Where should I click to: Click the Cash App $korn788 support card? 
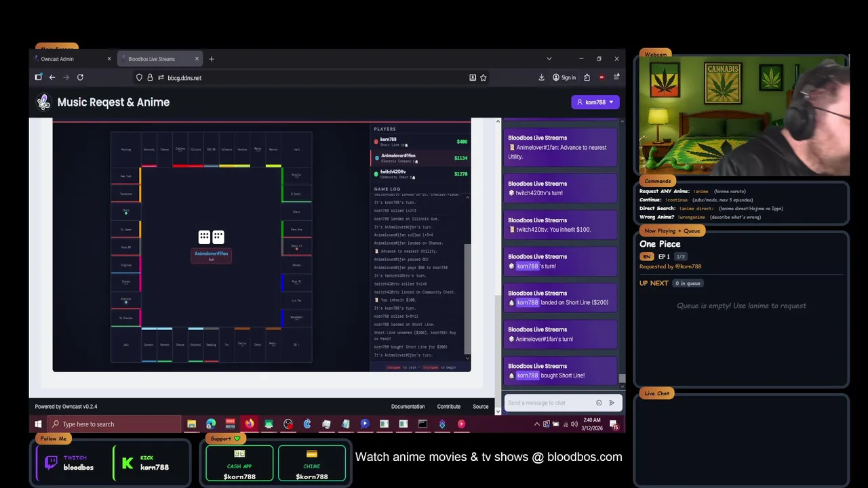tap(239, 464)
